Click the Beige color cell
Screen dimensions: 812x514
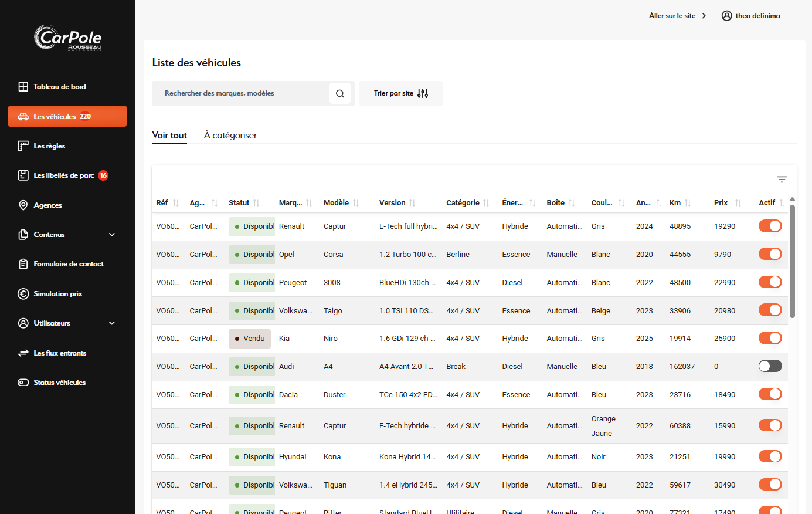point(601,311)
